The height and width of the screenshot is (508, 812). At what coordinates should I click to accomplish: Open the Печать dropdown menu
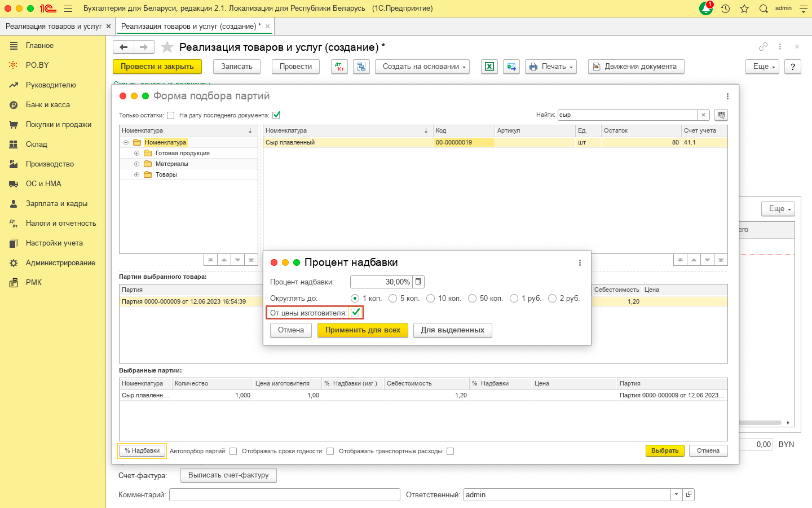[x=550, y=67]
